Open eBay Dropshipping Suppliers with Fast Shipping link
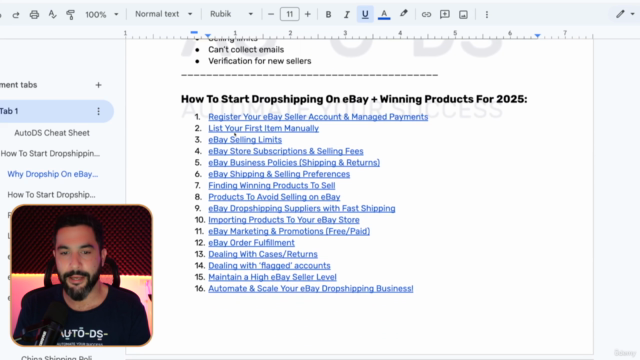640x360 pixels. [x=302, y=208]
